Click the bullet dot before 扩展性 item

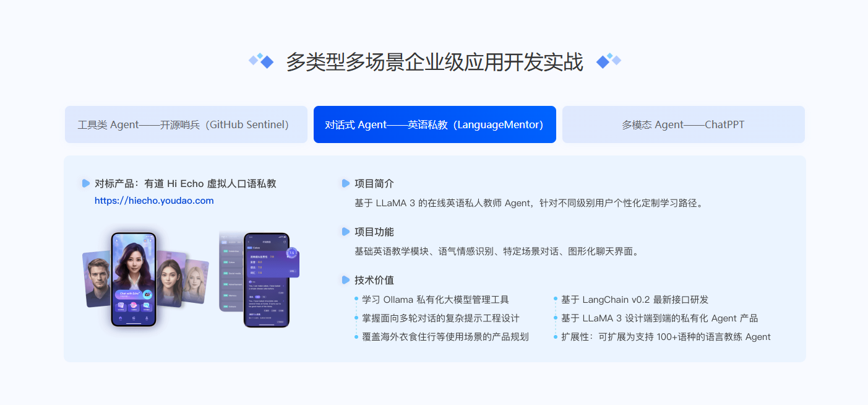click(556, 337)
